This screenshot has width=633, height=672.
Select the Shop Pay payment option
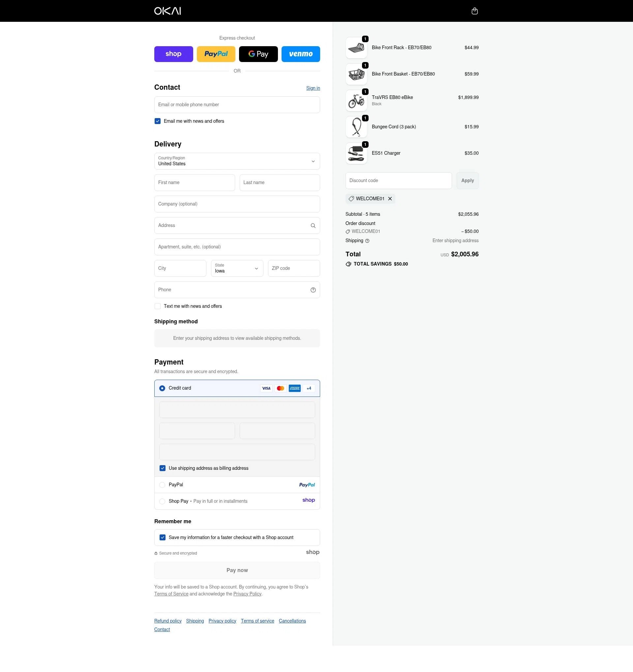(x=162, y=501)
